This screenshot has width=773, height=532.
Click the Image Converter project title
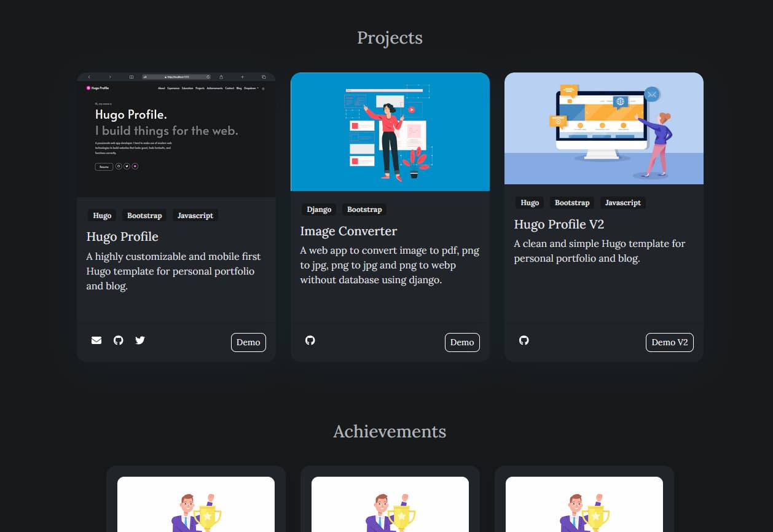coord(348,231)
